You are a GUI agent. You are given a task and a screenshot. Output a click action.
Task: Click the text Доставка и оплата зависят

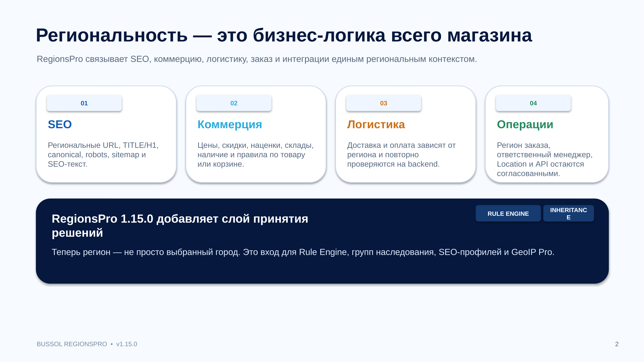pos(402,155)
